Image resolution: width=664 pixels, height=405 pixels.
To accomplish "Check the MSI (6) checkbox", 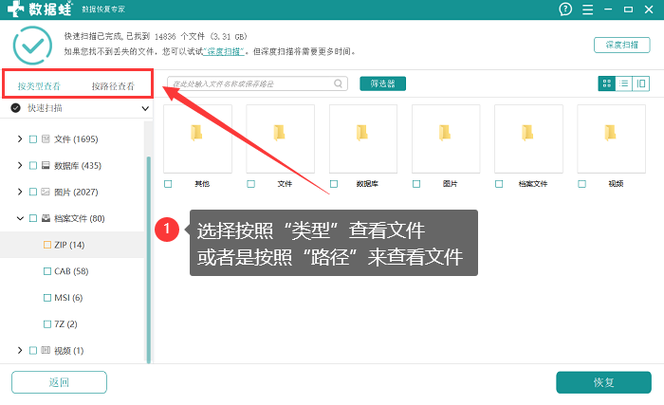I will [x=47, y=298].
